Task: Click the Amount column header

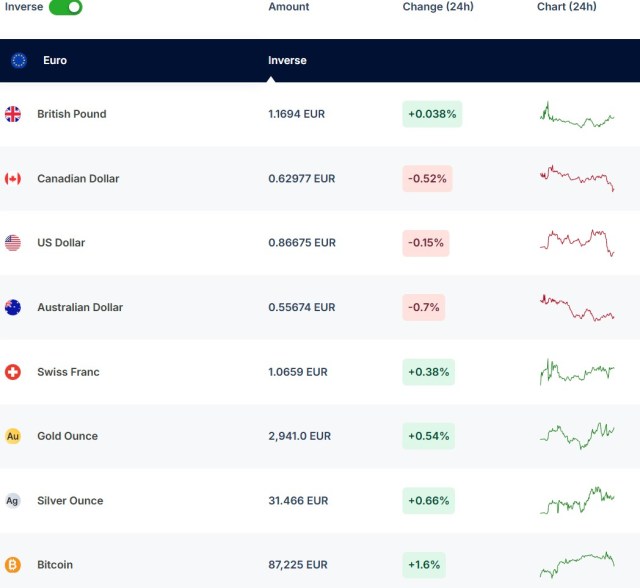Action: [289, 7]
